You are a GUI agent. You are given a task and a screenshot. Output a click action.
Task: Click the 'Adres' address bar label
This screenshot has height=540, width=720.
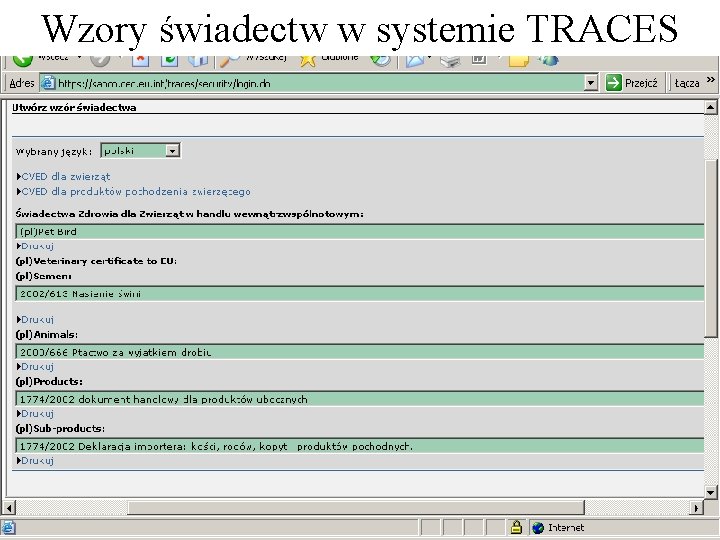pyautogui.click(x=22, y=83)
